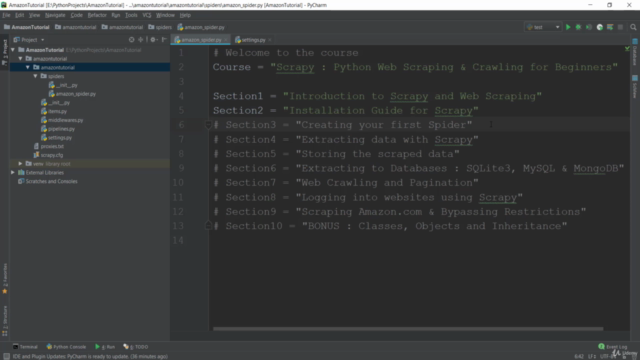Open the Tools menu
This screenshot has height=360, width=640.
131,15
